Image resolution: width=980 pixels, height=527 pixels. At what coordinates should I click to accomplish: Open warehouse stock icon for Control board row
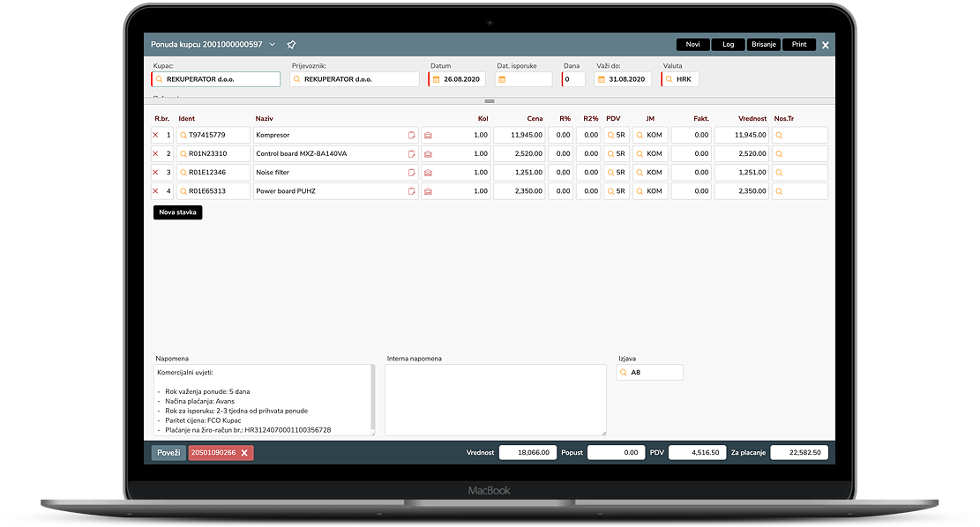428,154
